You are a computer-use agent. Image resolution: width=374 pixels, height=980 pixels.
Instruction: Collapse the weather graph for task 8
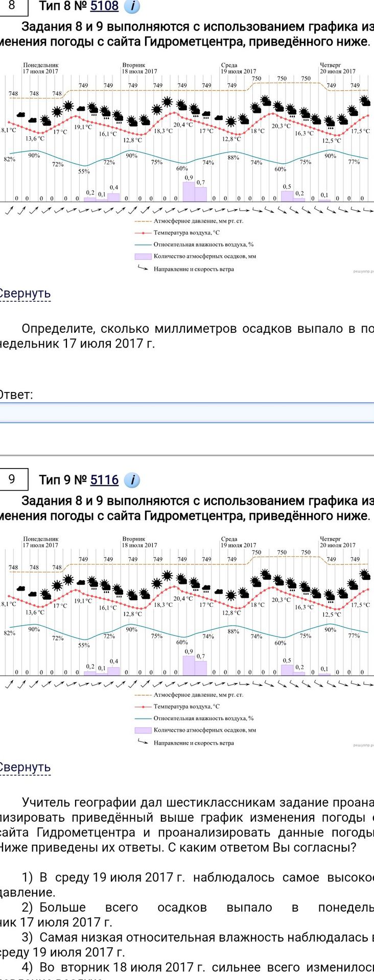pyautogui.click(x=25, y=293)
